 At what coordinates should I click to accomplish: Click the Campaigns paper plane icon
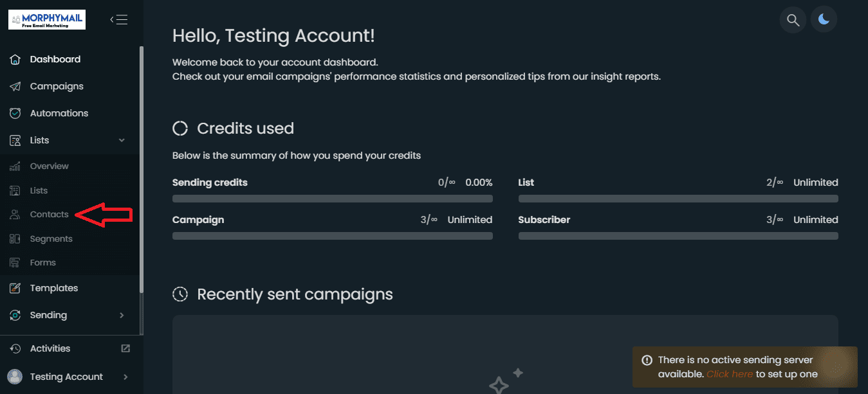click(x=15, y=86)
